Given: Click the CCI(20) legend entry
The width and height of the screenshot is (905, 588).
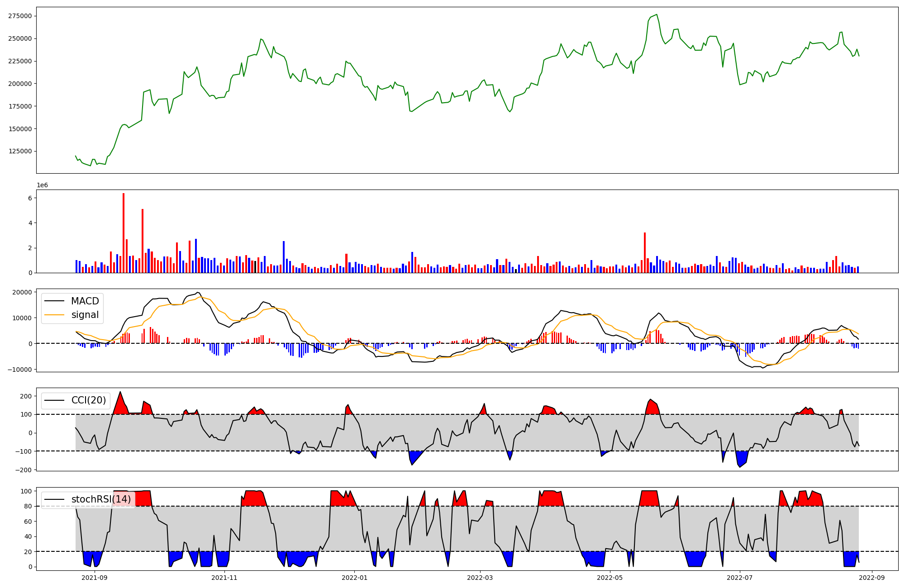Looking at the screenshot, I should point(88,400).
